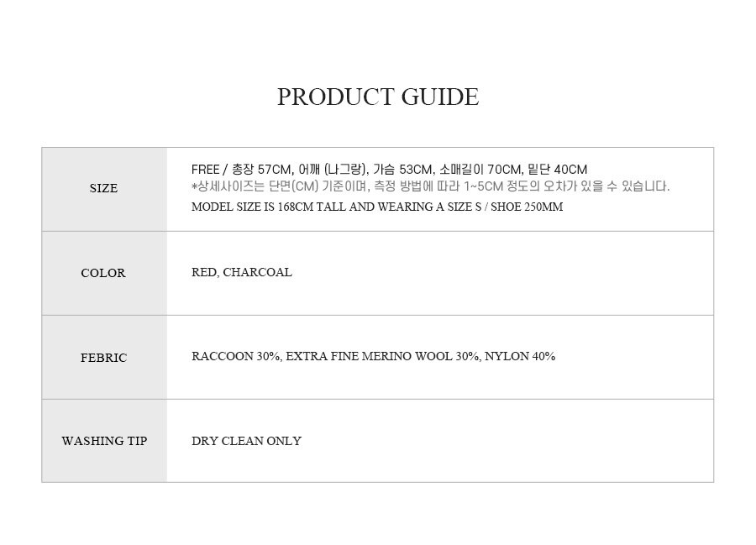The image size is (756, 545).
Task: Click the RED, CHARCOAL color text
Action: [242, 272]
